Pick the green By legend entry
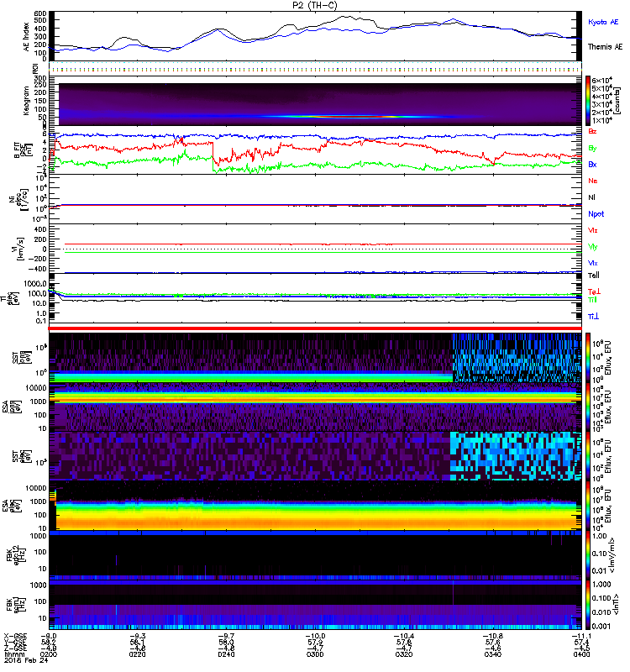The height and width of the screenshot is (672, 630). click(592, 149)
